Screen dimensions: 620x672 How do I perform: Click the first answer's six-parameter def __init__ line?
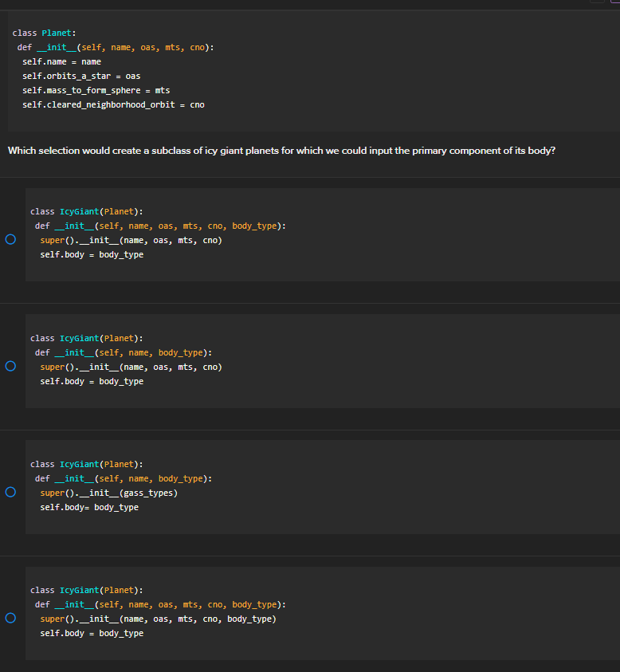tap(160, 226)
